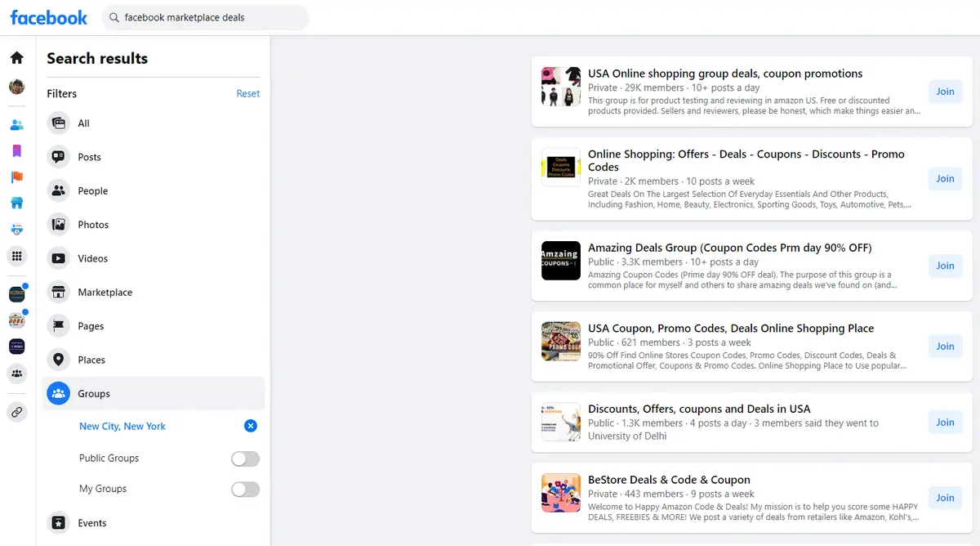Screen dimensions: 980x546
Task: Join Discounts, Offers, coupons and Deals in USA
Action: pyautogui.click(x=945, y=423)
